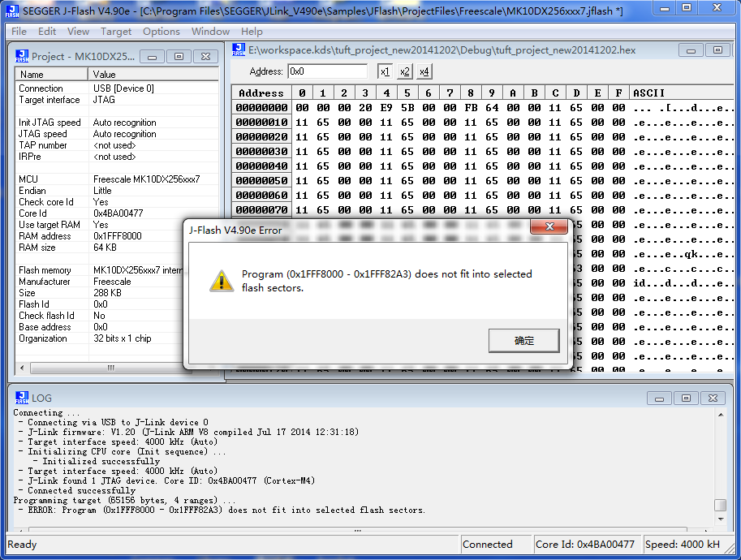The image size is (741, 560).
Task: Open the Window menu
Action: (210, 31)
